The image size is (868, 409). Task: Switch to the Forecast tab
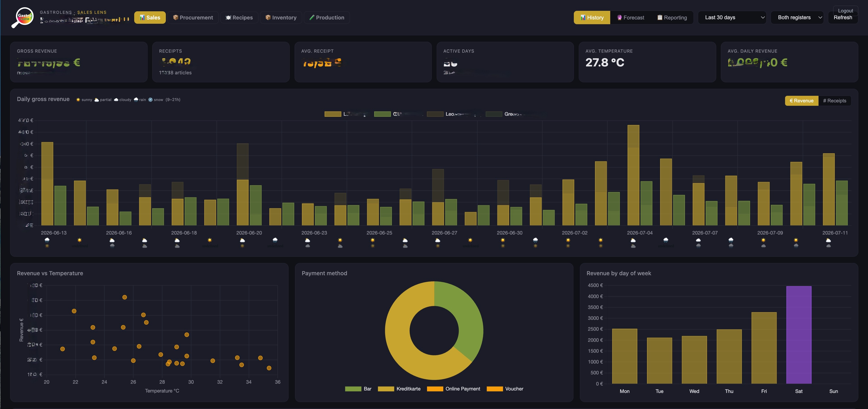pos(631,18)
